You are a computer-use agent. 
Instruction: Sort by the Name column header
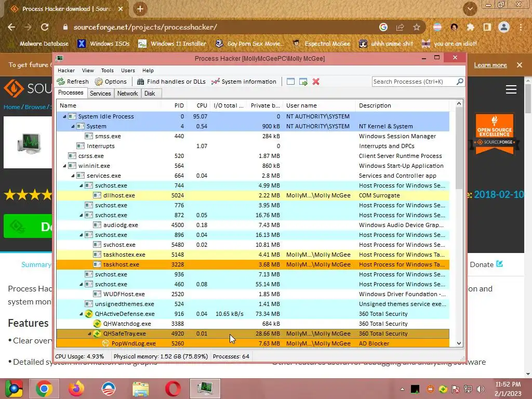[x=109, y=105]
